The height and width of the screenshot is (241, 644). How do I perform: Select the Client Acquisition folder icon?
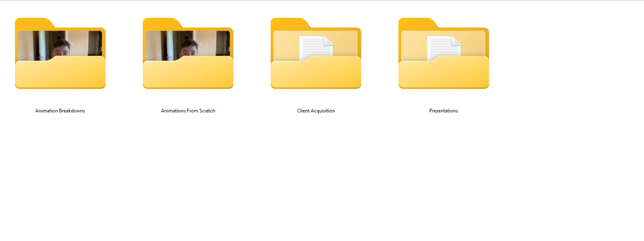pos(316,73)
